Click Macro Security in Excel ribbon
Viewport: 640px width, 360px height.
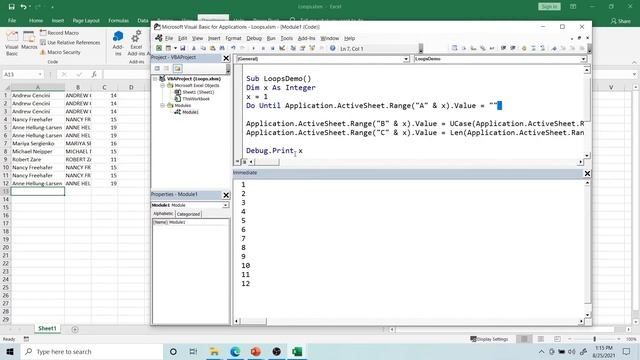[x=60, y=52]
